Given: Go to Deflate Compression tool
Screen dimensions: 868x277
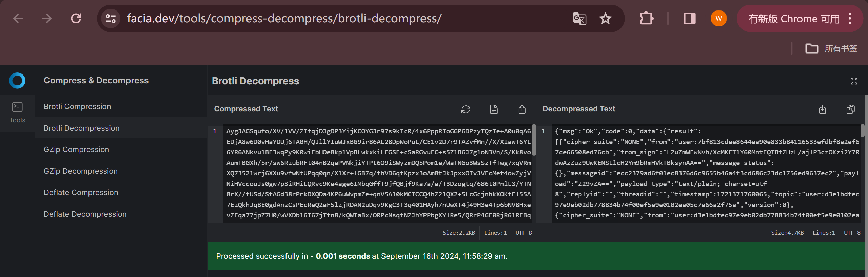Looking at the screenshot, I should click(x=81, y=192).
